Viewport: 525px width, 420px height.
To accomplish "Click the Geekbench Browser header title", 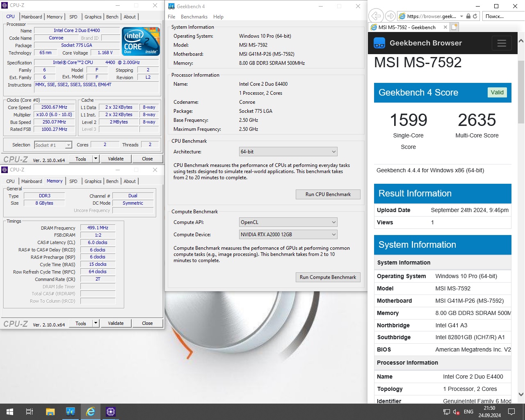I will pyautogui.click(x=426, y=43).
